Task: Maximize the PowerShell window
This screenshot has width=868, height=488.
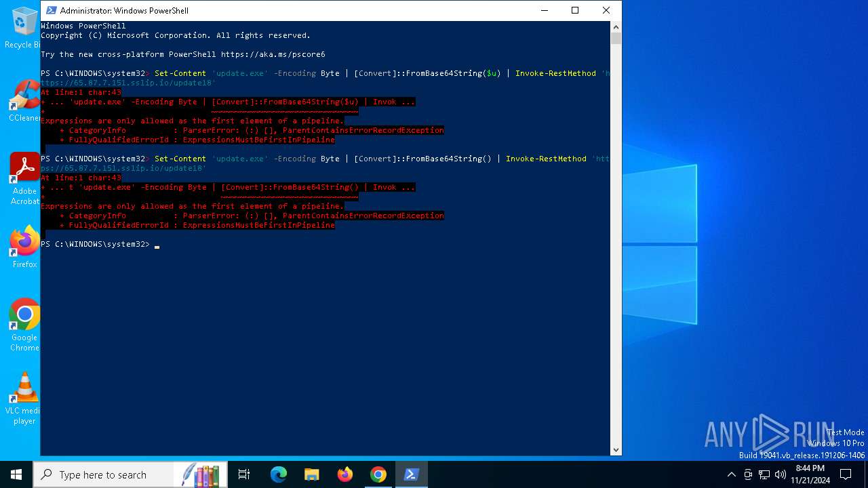Action: (575, 10)
